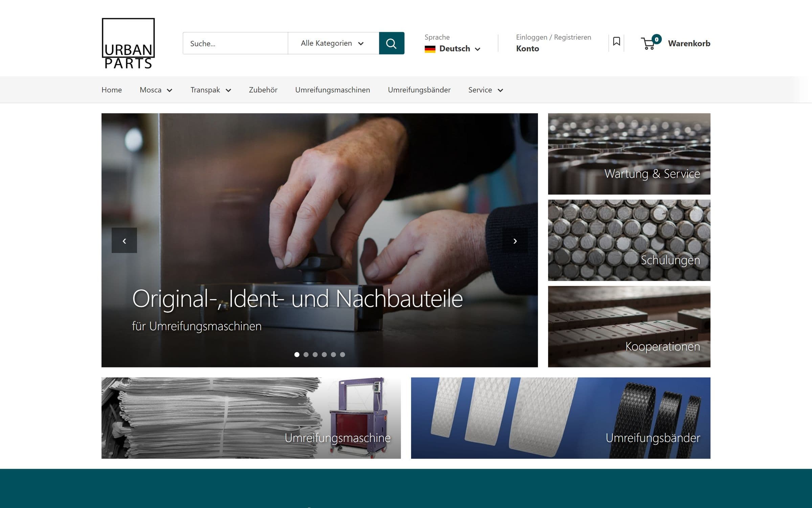812x508 pixels.
Task: Click Einloggen / Registrieren text
Action: [554, 37]
